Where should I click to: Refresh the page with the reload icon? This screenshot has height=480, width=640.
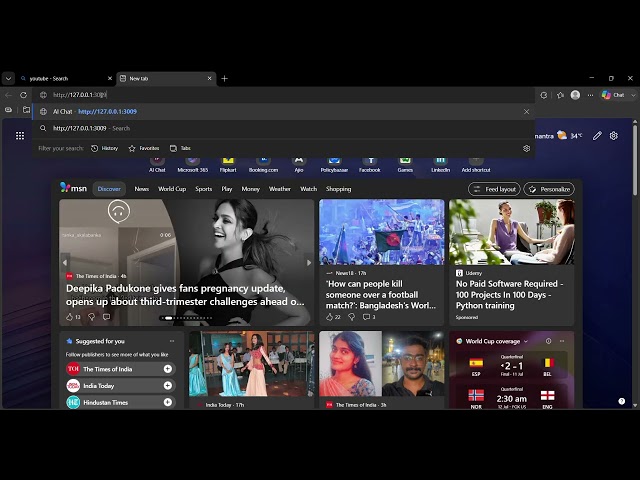click(23, 95)
